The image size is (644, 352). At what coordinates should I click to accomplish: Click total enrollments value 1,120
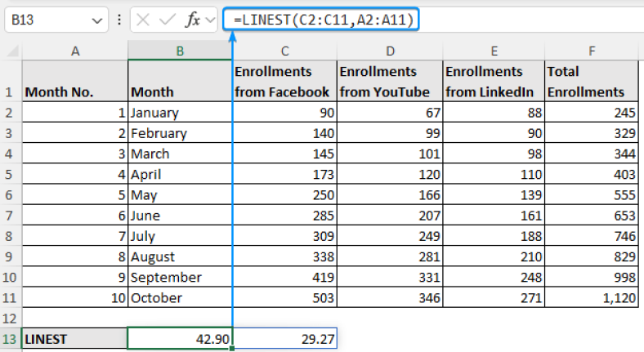pos(592,297)
